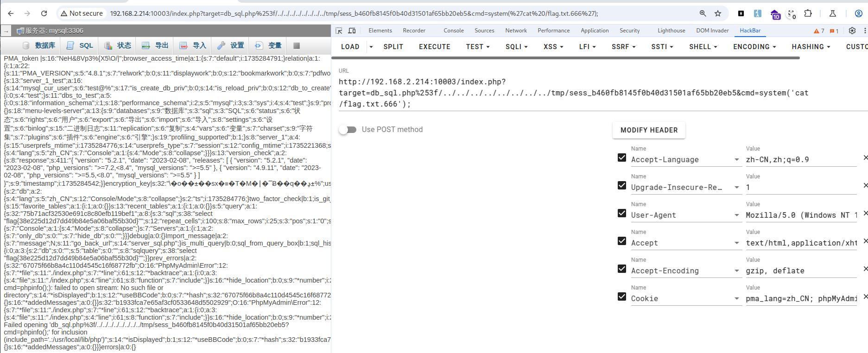
Task: Uncheck the Cookie header checkbox
Action: pos(622,297)
